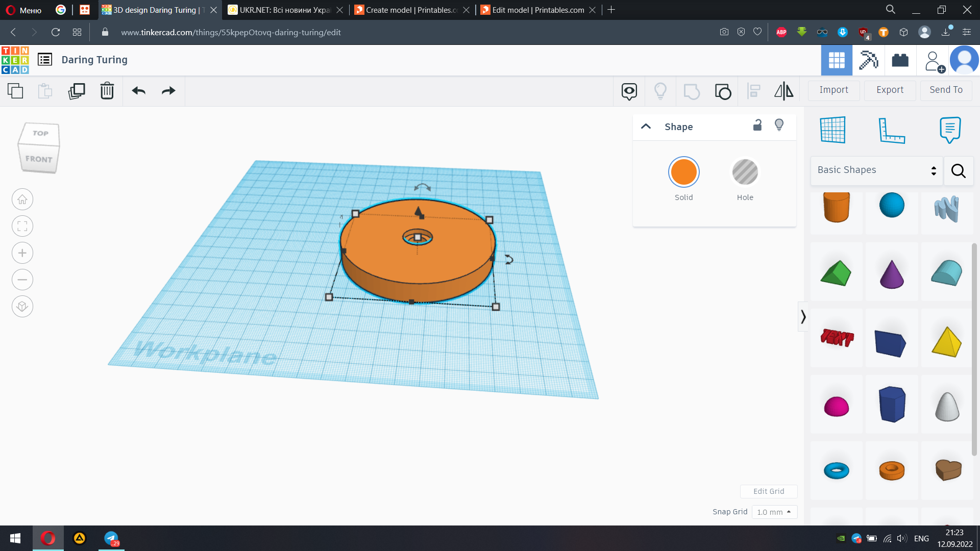980x551 pixels.
Task: Open the Basic Shapes category dropdown
Action: click(x=876, y=170)
